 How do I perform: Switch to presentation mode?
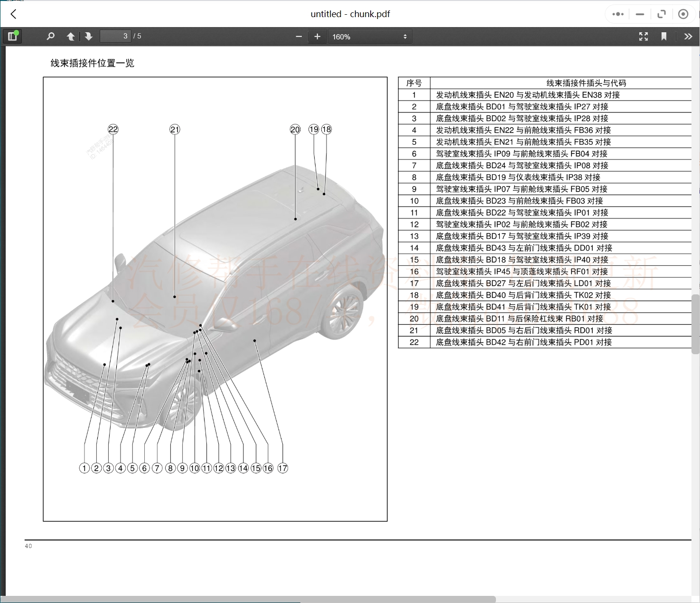coord(643,37)
